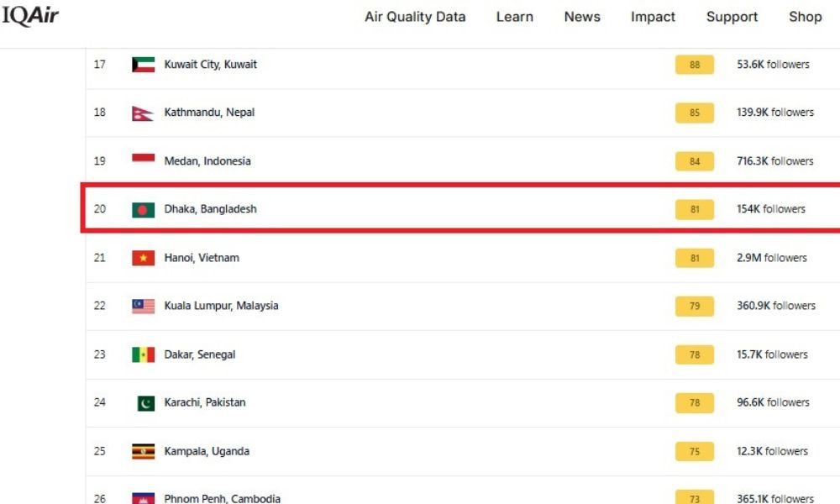
Task: Open the Support menu item
Action: click(732, 17)
